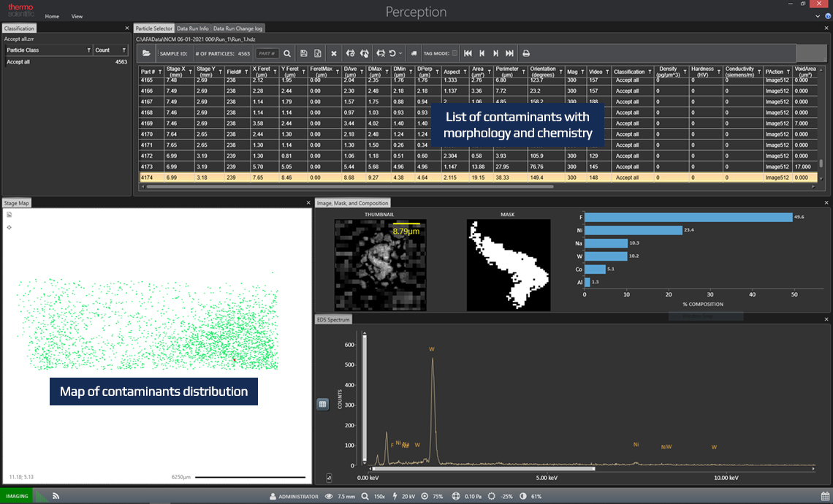This screenshot has width=833, height=504.
Task: Open the Aspect column filter
Action: [x=465, y=72]
